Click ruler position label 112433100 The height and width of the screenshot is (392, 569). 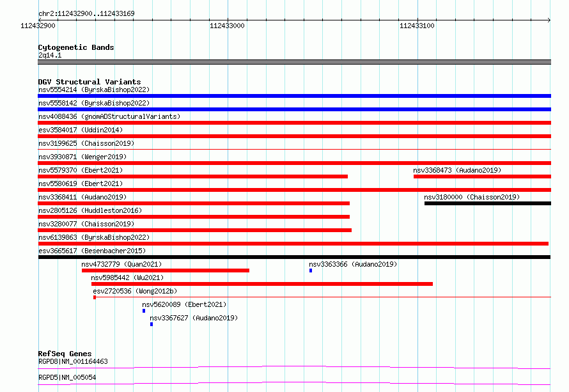[x=417, y=26]
